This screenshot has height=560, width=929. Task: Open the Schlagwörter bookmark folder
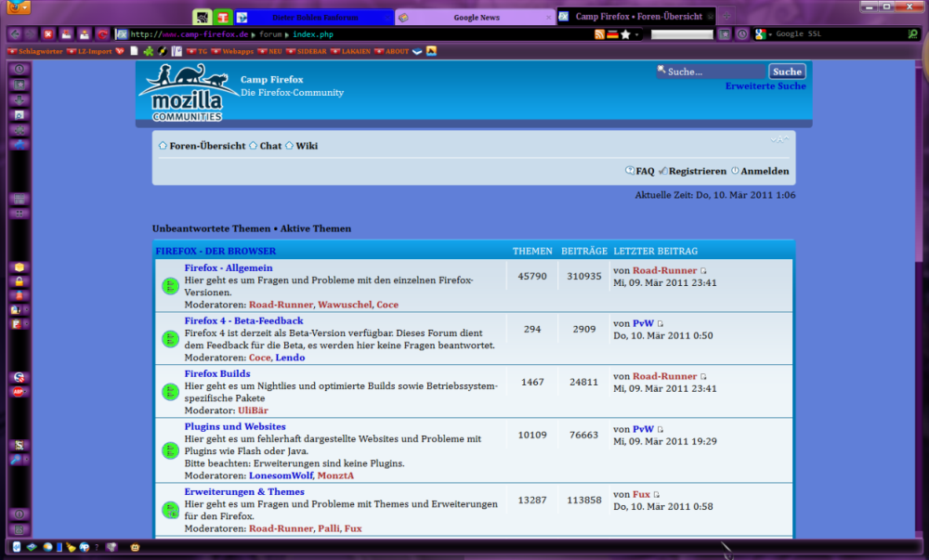point(35,51)
